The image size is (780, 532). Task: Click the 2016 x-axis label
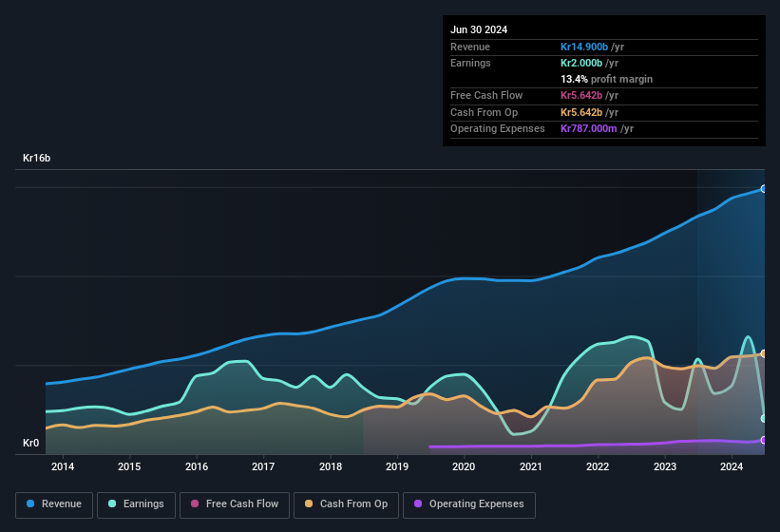point(197,466)
